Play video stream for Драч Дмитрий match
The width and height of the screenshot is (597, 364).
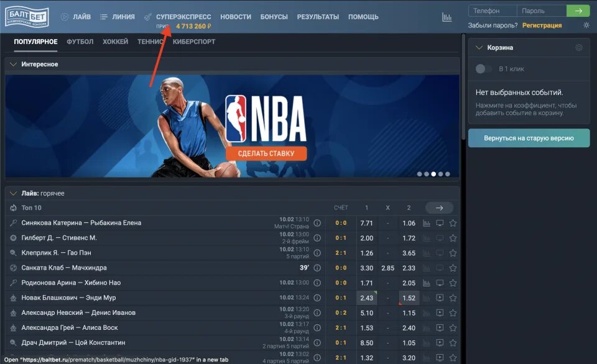point(440,343)
